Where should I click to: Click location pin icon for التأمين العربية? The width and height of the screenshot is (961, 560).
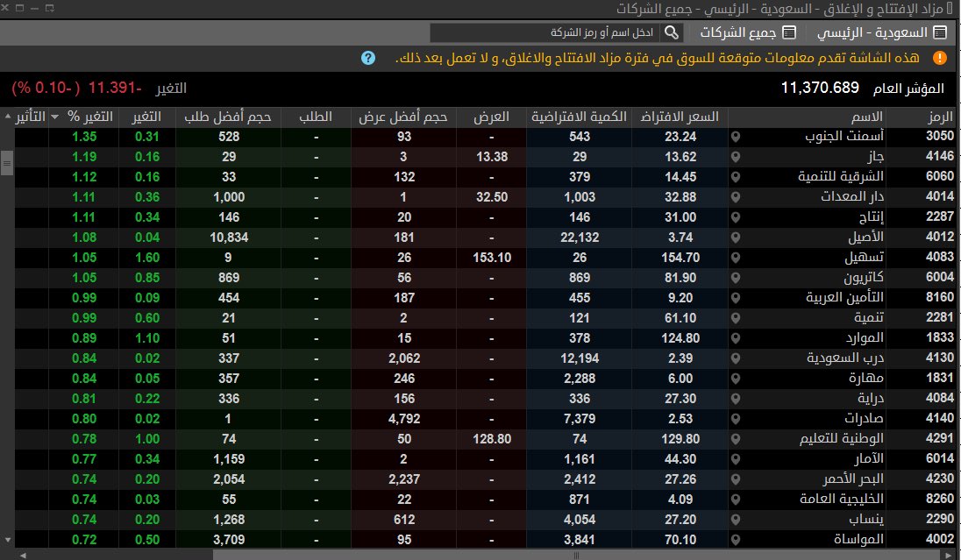tap(736, 298)
